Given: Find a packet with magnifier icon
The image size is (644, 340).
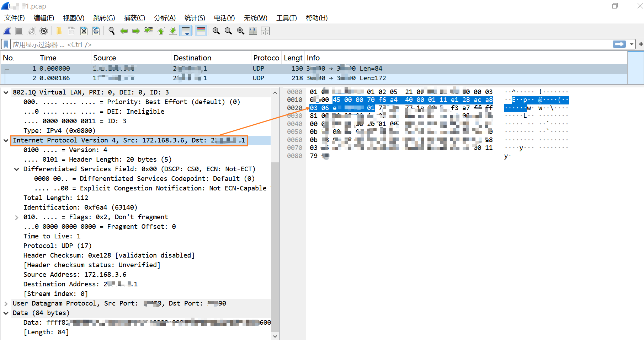Looking at the screenshot, I should pos(112,31).
